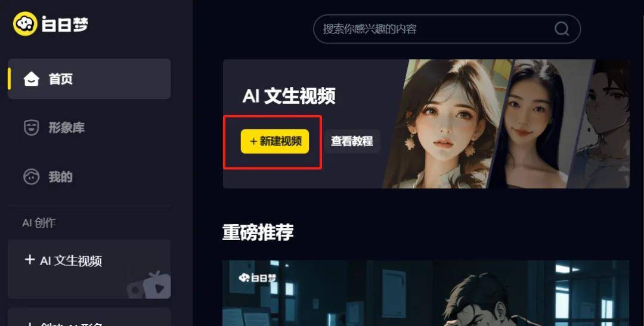The image size is (644, 326).
Task: Open the AI 文生视频 sidebar card
Action: click(89, 269)
